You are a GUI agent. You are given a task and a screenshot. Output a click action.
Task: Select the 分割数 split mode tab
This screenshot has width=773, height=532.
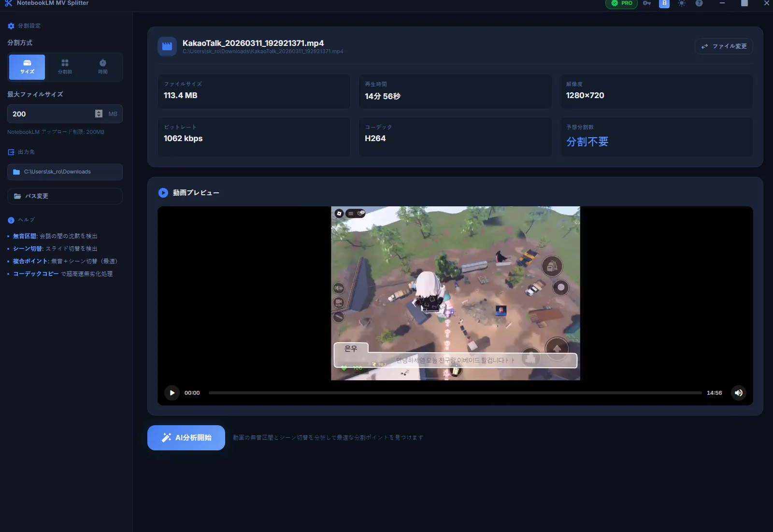pos(65,67)
